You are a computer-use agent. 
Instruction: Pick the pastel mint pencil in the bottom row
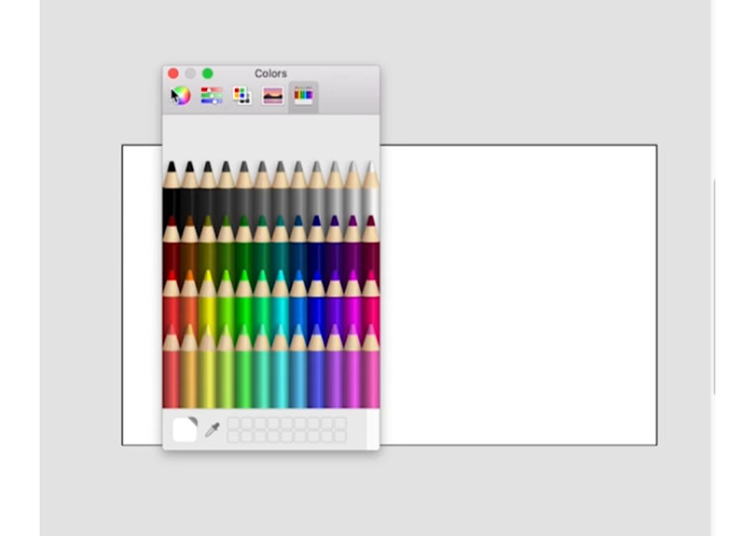[262, 369]
